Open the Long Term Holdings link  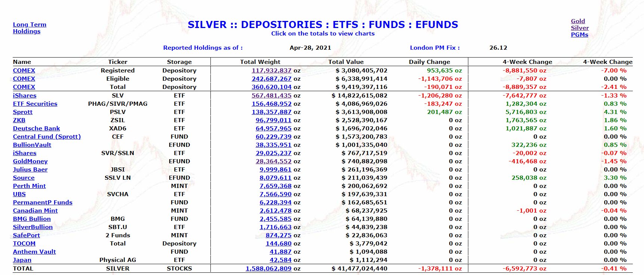point(30,28)
